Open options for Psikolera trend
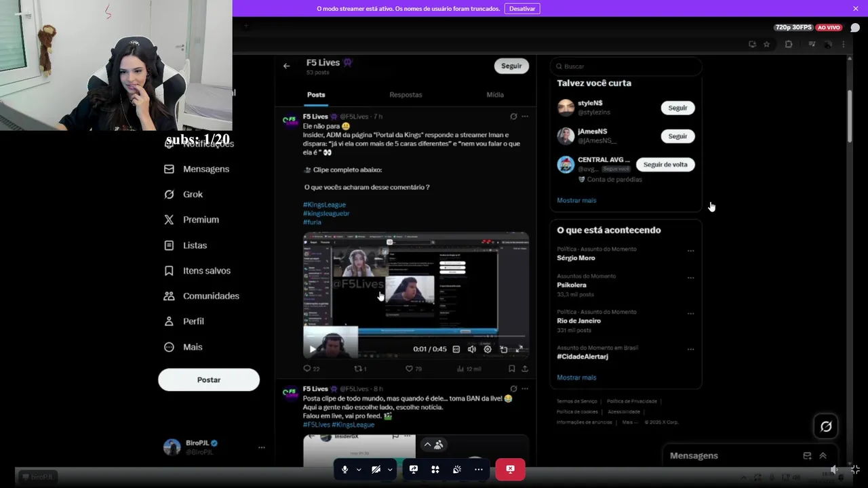The height and width of the screenshot is (488, 868). click(x=690, y=278)
